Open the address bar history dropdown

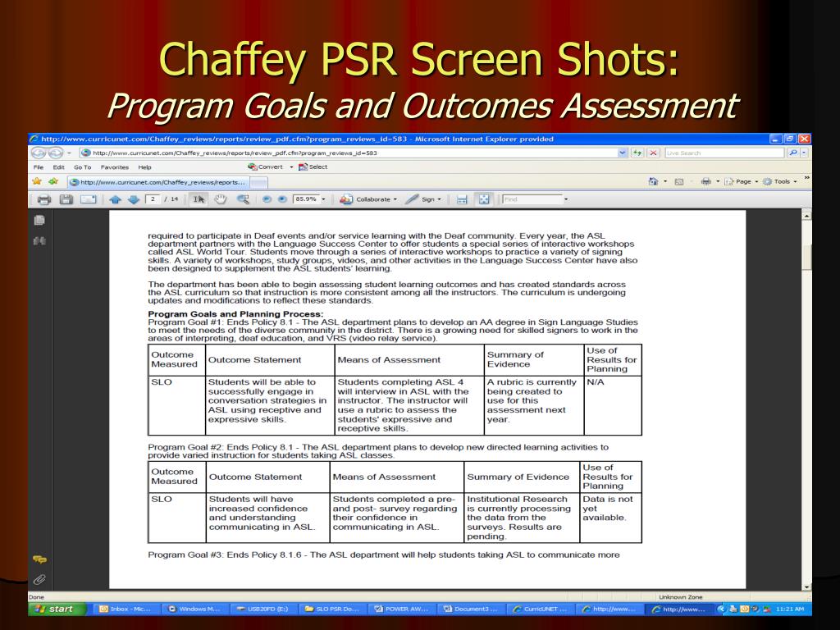(622, 153)
